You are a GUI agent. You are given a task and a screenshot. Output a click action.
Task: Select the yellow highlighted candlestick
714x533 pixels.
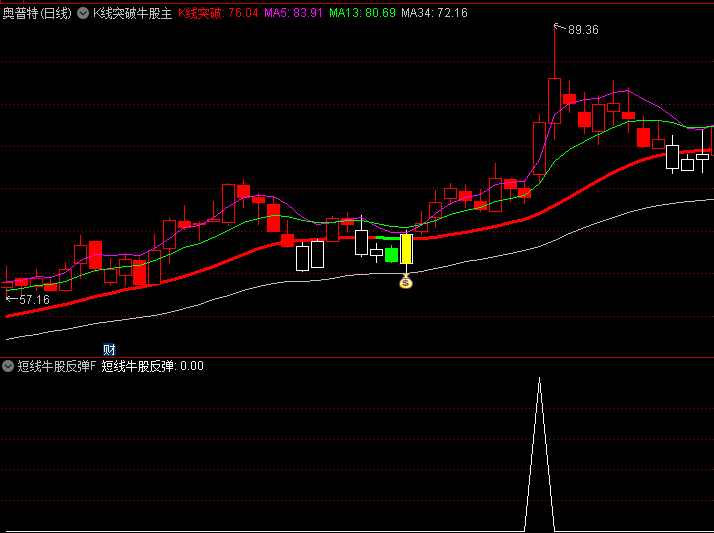(x=406, y=249)
